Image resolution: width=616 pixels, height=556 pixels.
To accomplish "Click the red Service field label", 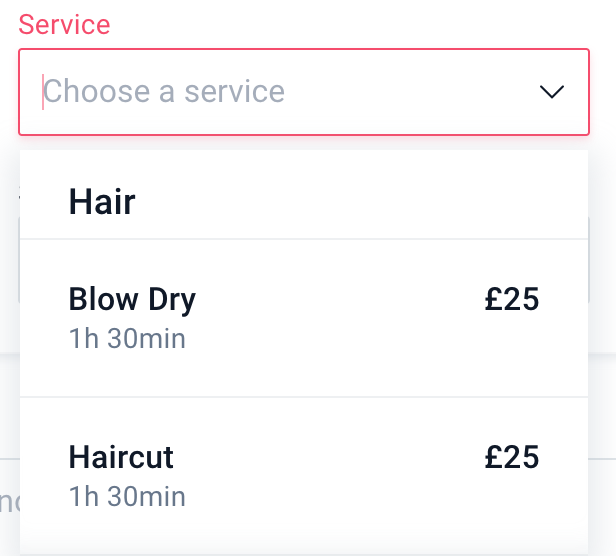I will [x=64, y=25].
